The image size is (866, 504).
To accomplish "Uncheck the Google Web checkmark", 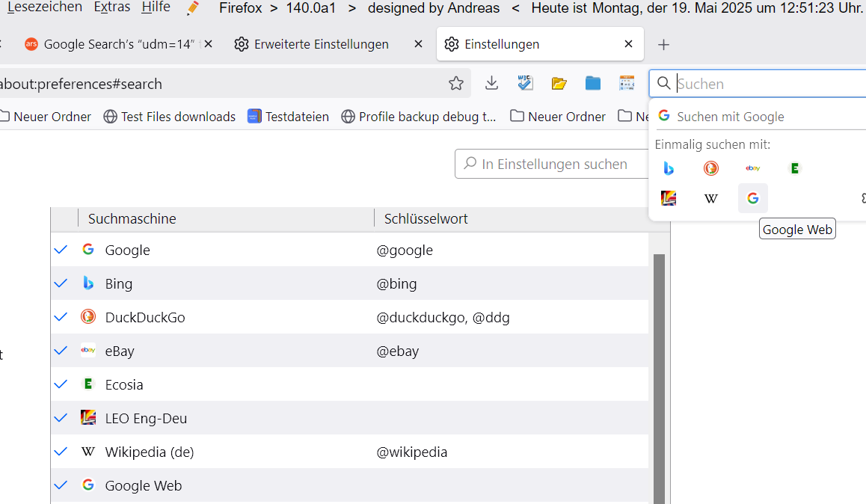I will [61, 485].
